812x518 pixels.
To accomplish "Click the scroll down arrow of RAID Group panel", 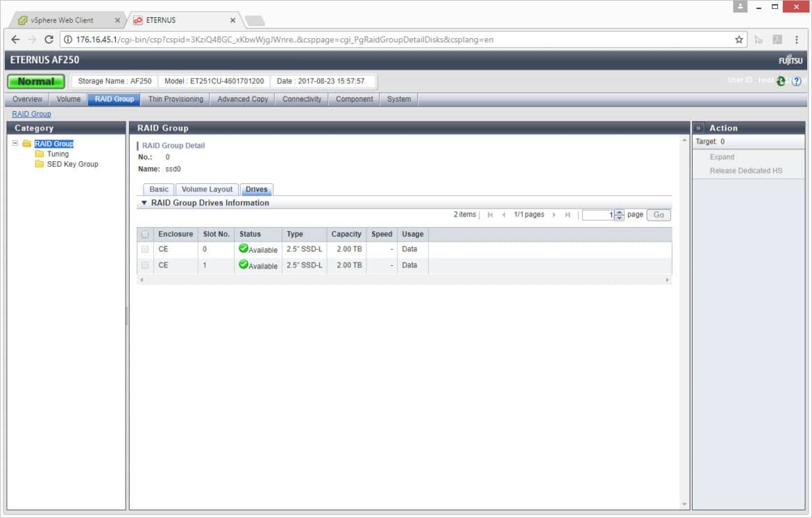I will 684,504.
